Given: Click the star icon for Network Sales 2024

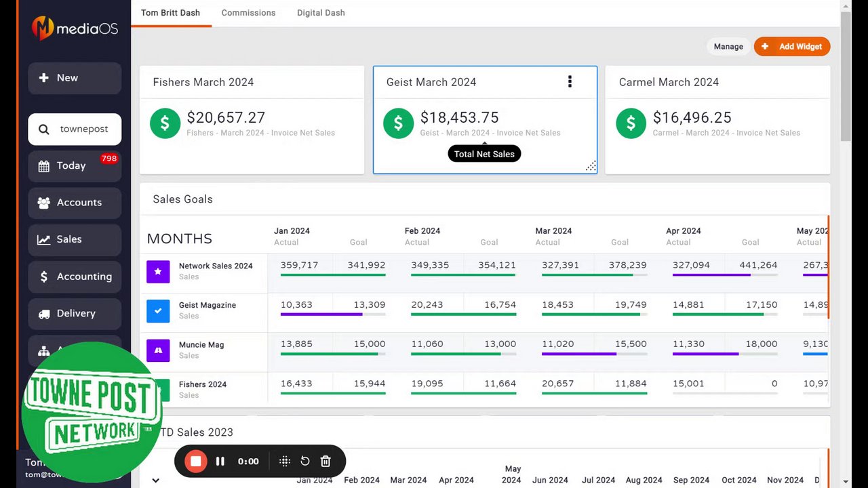Looking at the screenshot, I should tap(158, 272).
